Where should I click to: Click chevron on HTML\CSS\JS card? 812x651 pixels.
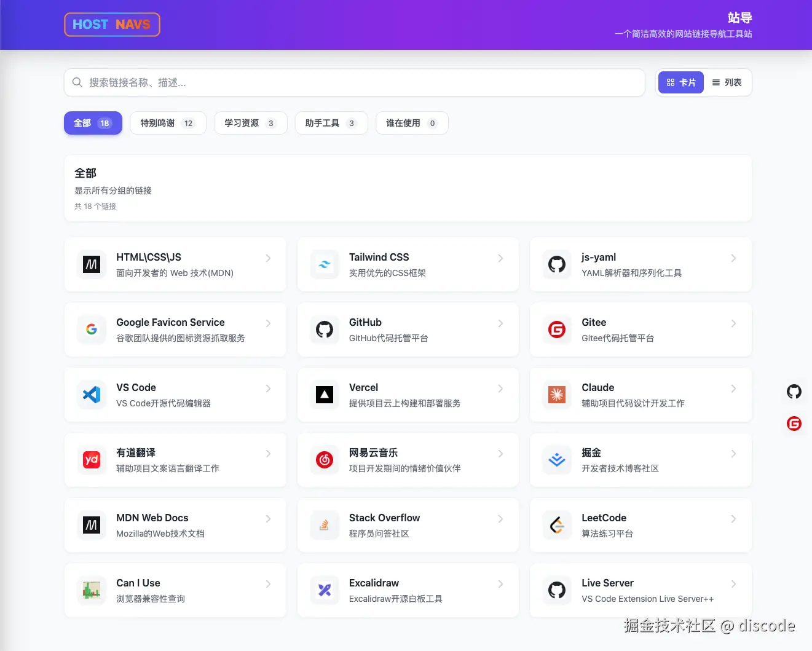click(268, 258)
